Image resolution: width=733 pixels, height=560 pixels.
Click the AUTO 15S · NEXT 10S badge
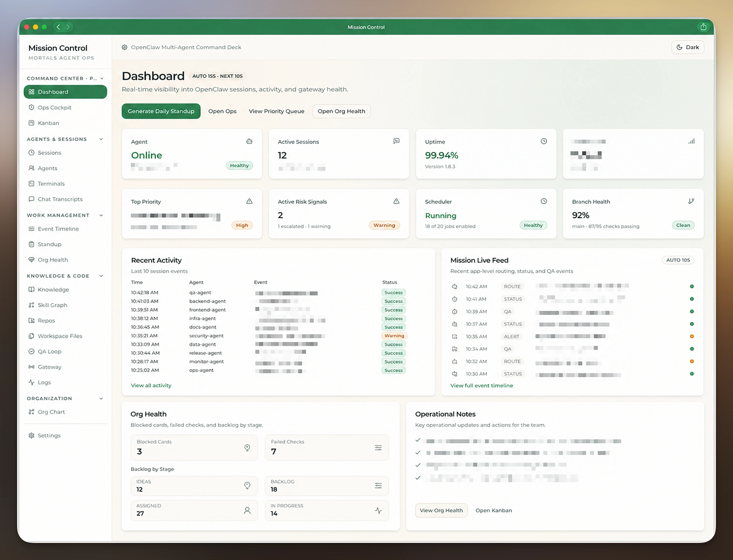tap(218, 76)
